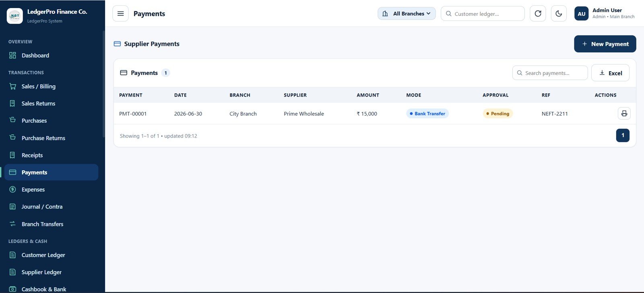Click the PAYMENT column header
This screenshot has width=644, height=293.
(131, 95)
